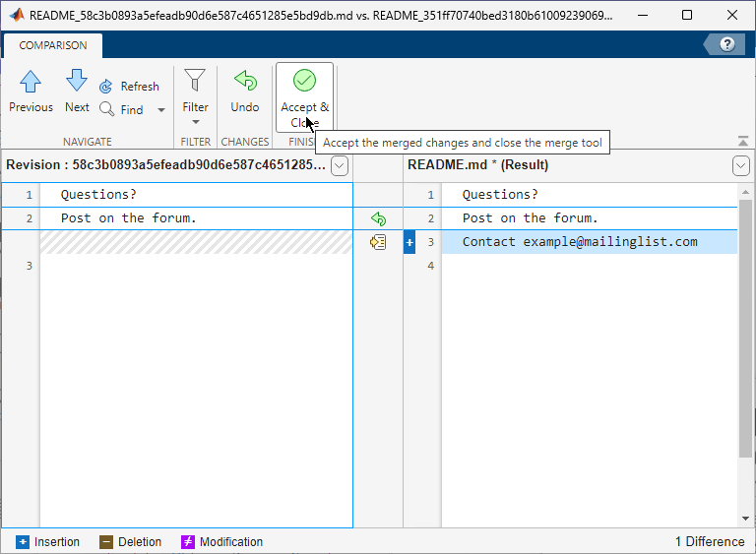Open the help question mark icon
This screenshot has width=756, height=554.
(727, 44)
